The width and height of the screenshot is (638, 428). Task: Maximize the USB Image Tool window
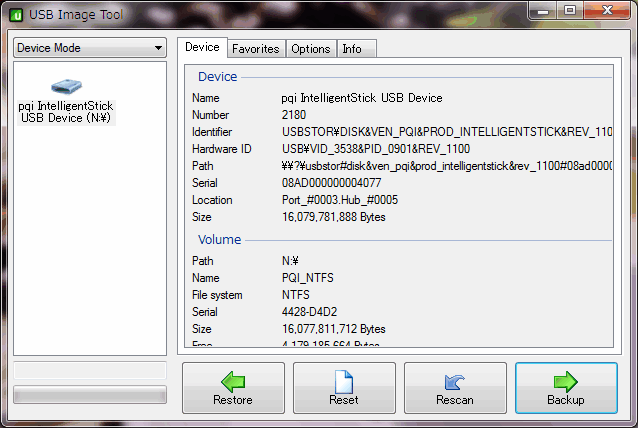pyautogui.click(x=570, y=11)
